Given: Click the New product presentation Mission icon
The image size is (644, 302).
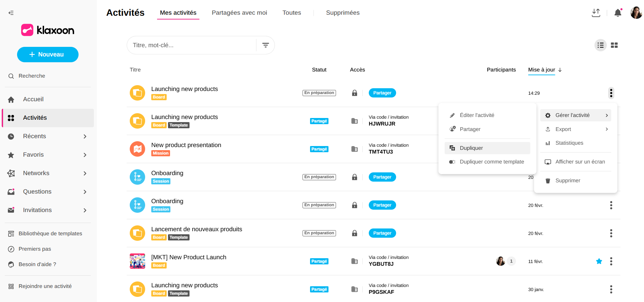Looking at the screenshot, I should click(x=137, y=149).
